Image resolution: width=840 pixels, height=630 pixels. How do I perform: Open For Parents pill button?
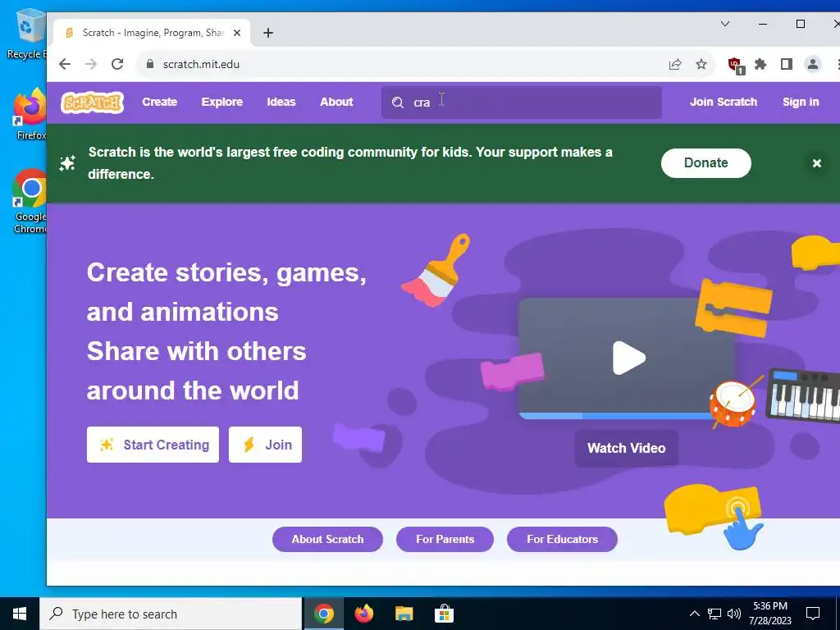tap(445, 539)
